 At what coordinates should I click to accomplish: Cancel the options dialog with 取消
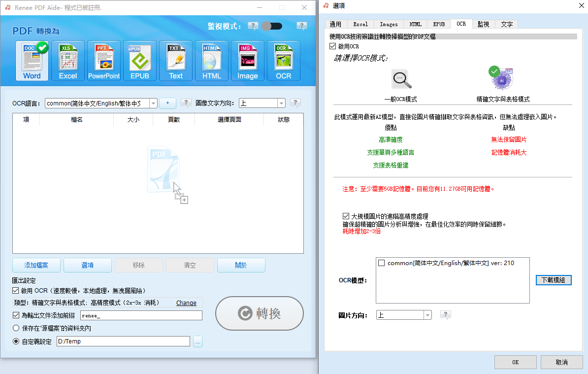(x=561, y=362)
